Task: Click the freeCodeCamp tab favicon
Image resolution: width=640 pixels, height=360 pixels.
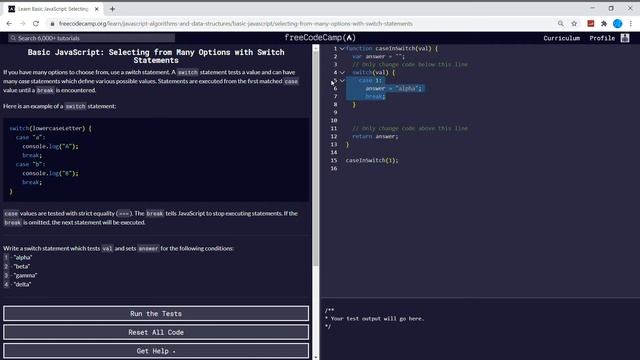Action: pos(11,9)
